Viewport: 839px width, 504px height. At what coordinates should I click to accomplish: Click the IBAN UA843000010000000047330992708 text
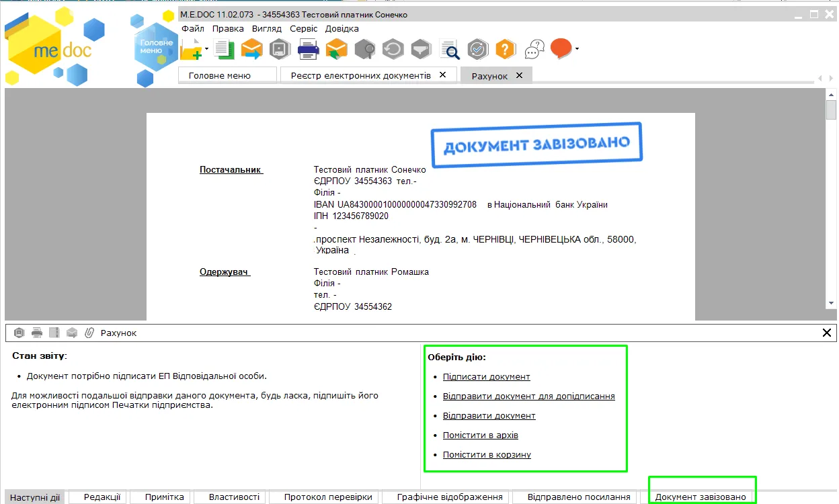coord(395,205)
